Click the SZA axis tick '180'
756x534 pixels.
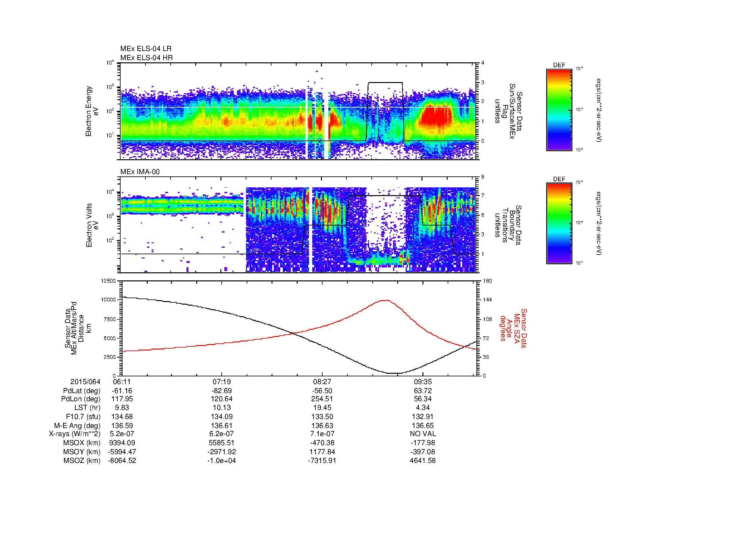tap(487, 281)
